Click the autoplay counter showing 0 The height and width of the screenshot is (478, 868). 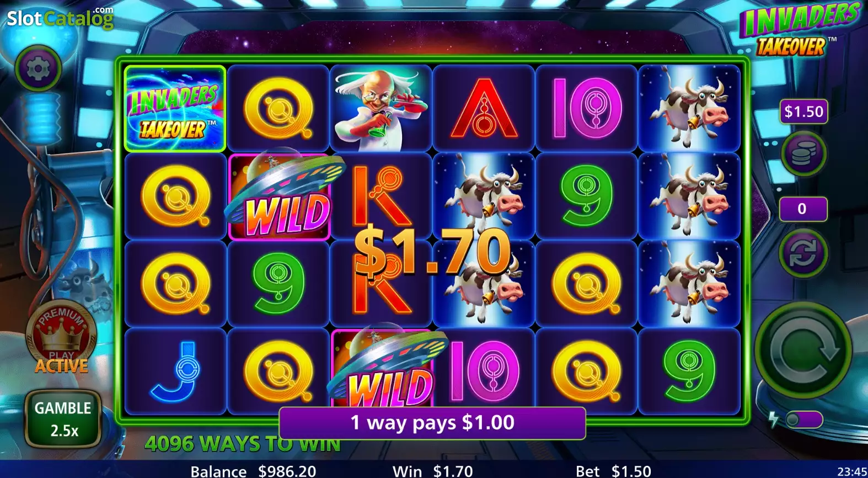click(x=803, y=209)
